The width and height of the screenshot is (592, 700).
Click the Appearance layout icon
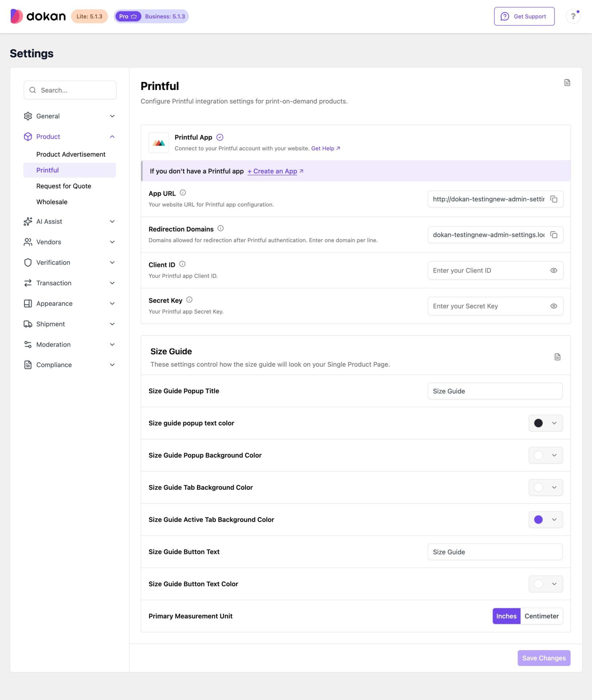28,304
